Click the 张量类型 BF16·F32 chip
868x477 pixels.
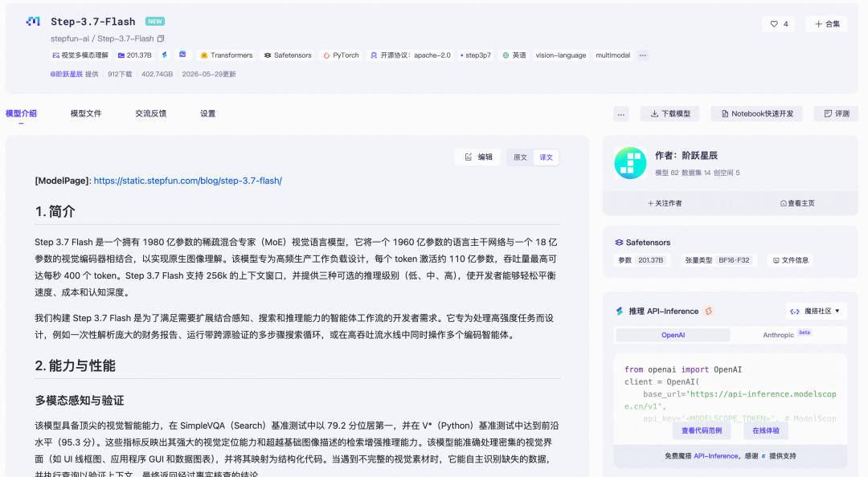718,260
